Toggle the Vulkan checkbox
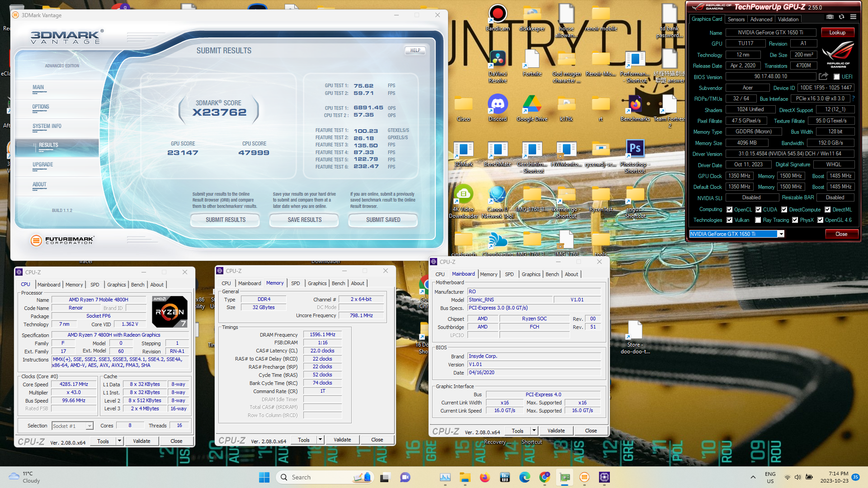This screenshot has width=868, height=488. coord(729,220)
